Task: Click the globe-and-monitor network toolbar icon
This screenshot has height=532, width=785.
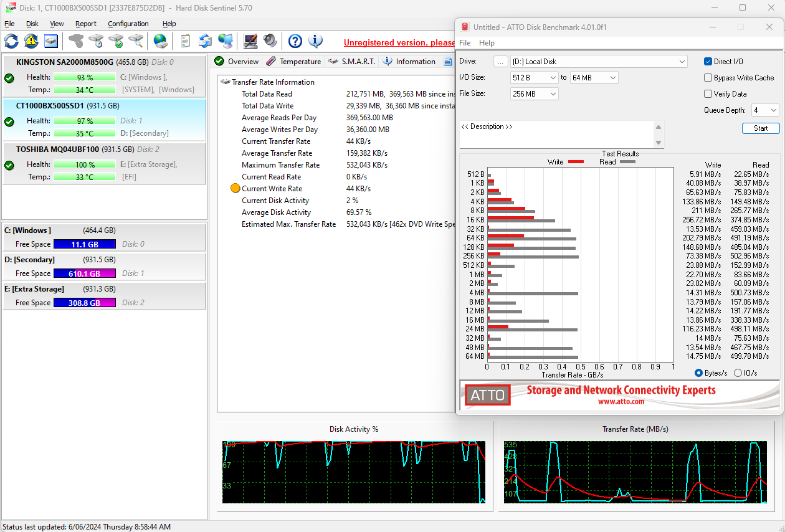Action: (x=226, y=41)
